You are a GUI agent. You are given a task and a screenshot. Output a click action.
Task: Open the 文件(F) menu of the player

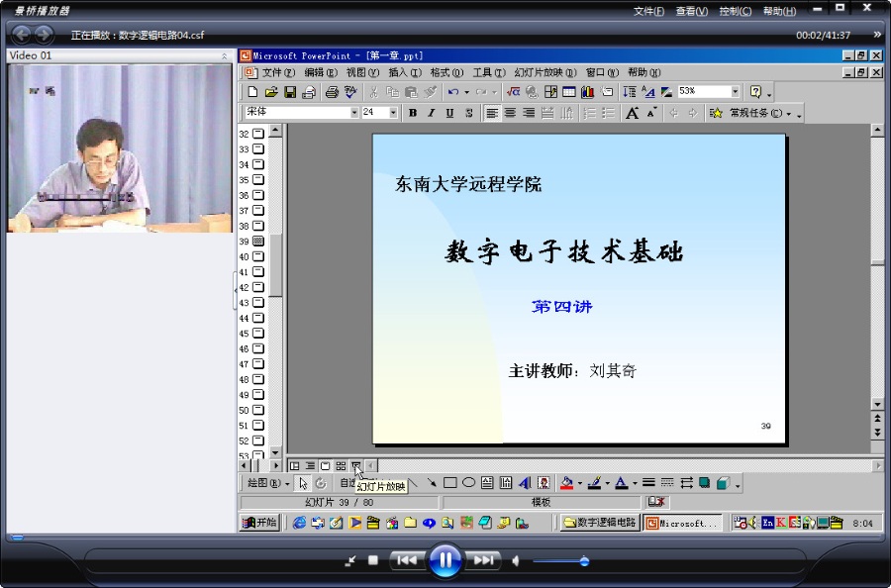pyautogui.click(x=648, y=11)
